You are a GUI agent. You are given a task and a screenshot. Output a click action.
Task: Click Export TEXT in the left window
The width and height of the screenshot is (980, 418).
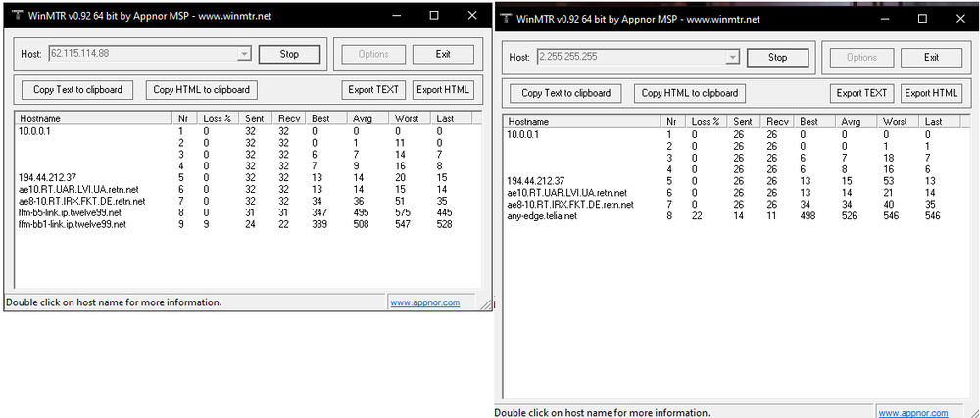(x=373, y=90)
